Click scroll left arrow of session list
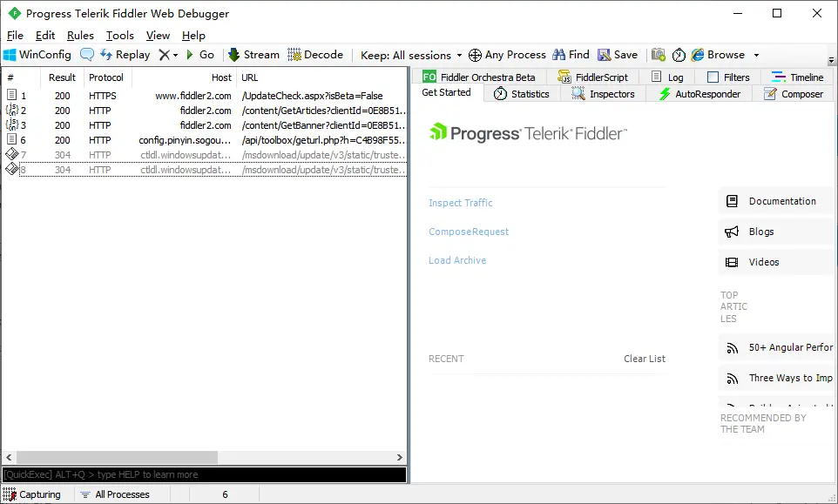The image size is (838, 504). pos(9,457)
